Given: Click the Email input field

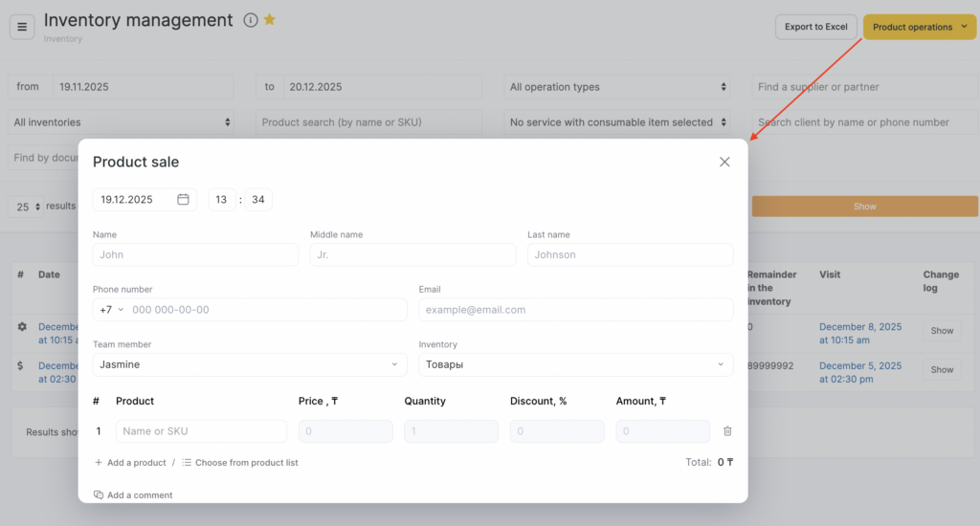Looking at the screenshot, I should [575, 310].
